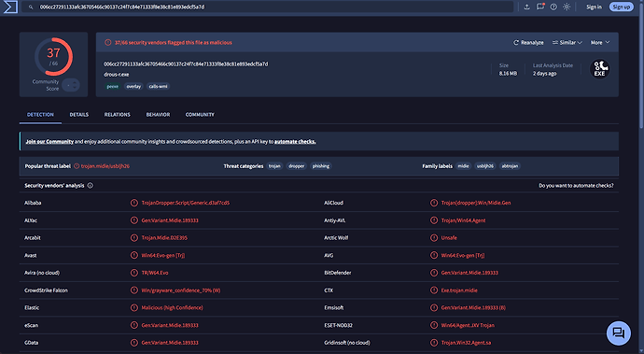Screen dimensions: 644x354
Task: Click the alert icon beside Arcabit's detection
Action: pos(133,237)
